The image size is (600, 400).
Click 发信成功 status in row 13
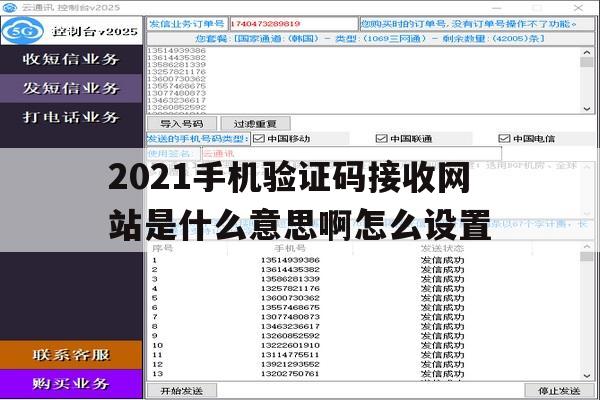[x=442, y=374]
